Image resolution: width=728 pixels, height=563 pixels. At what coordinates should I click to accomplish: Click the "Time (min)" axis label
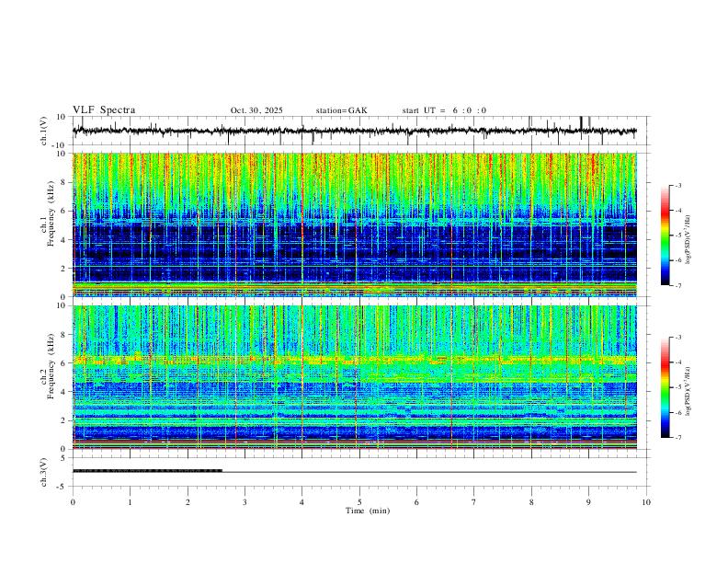(x=368, y=511)
